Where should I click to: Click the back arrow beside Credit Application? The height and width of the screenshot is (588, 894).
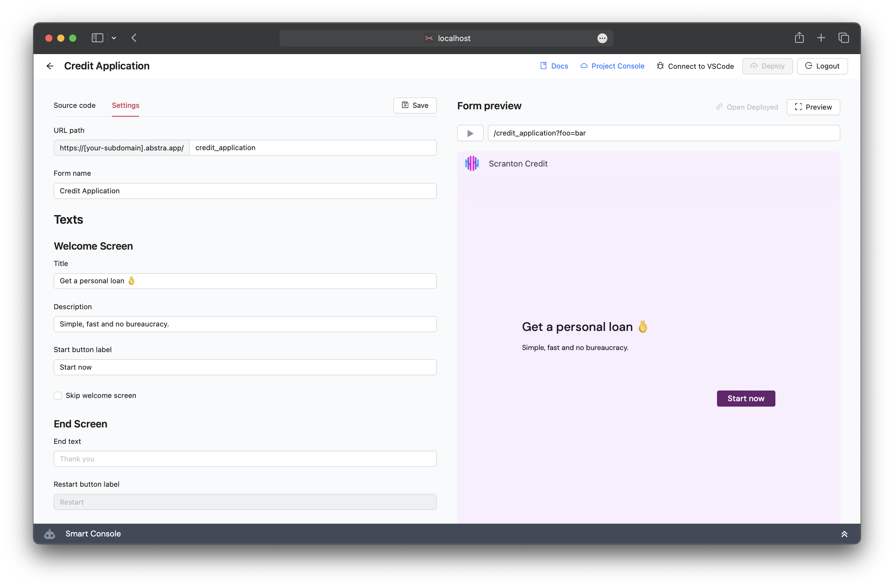pyautogui.click(x=50, y=66)
